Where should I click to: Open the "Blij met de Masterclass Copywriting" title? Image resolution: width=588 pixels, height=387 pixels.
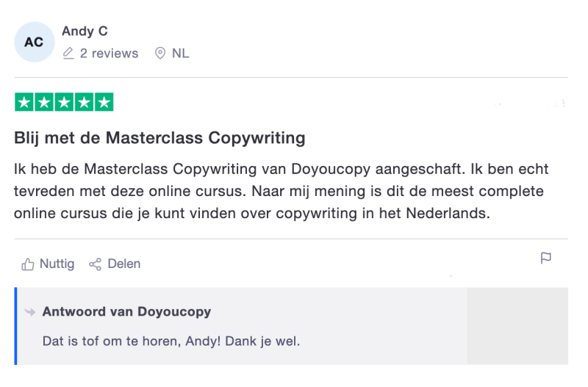pyautogui.click(x=159, y=138)
